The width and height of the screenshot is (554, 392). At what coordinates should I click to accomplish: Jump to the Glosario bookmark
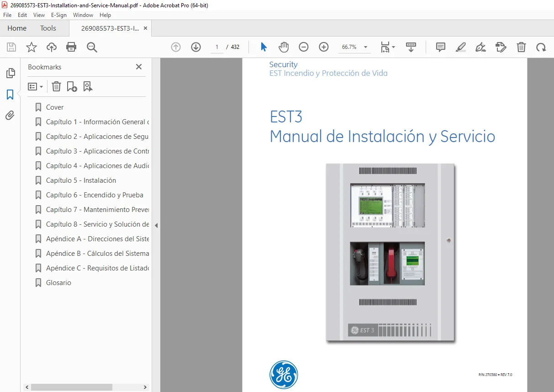(x=58, y=283)
